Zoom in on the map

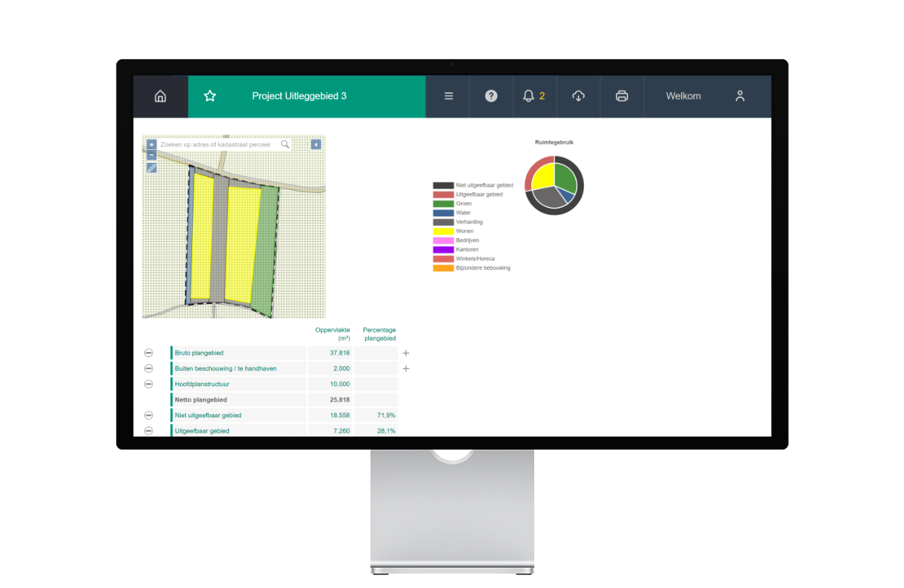tap(151, 144)
